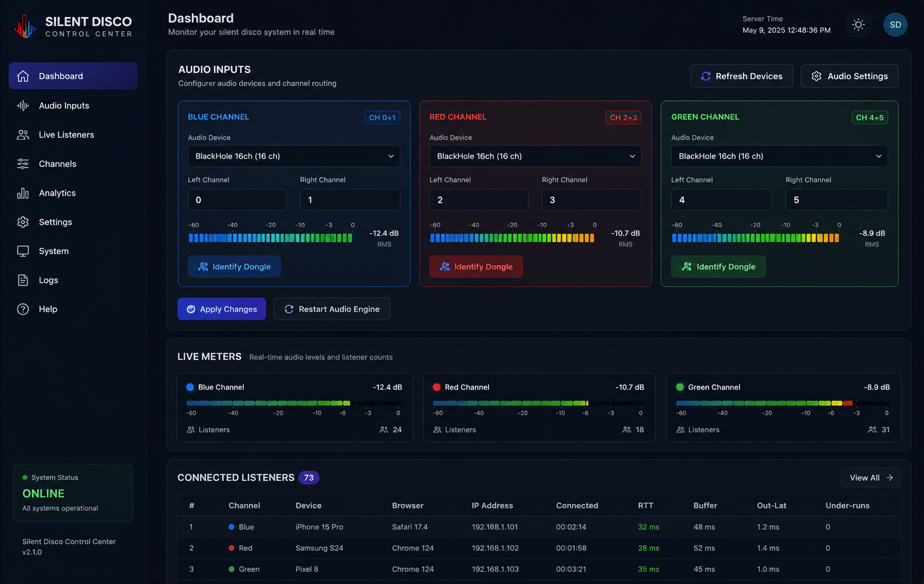Click Green Channel Left Channel field
924x584 pixels.
tap(721, 200)
